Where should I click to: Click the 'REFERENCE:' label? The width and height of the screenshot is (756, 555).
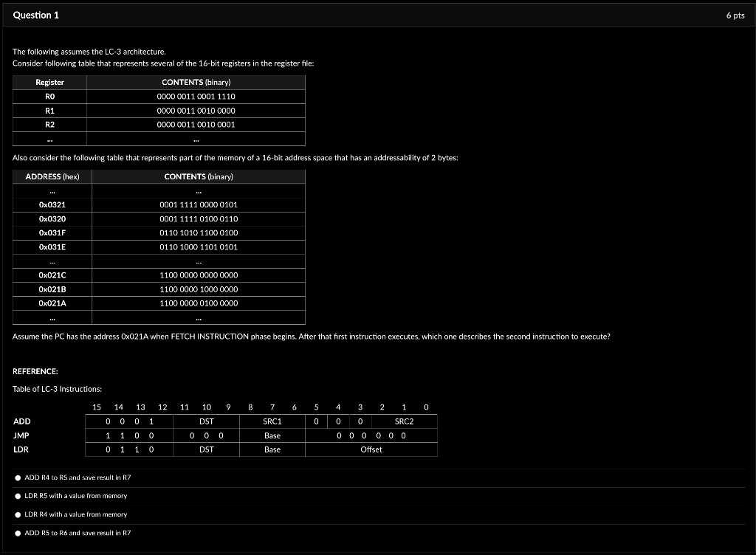coord(35,372)
